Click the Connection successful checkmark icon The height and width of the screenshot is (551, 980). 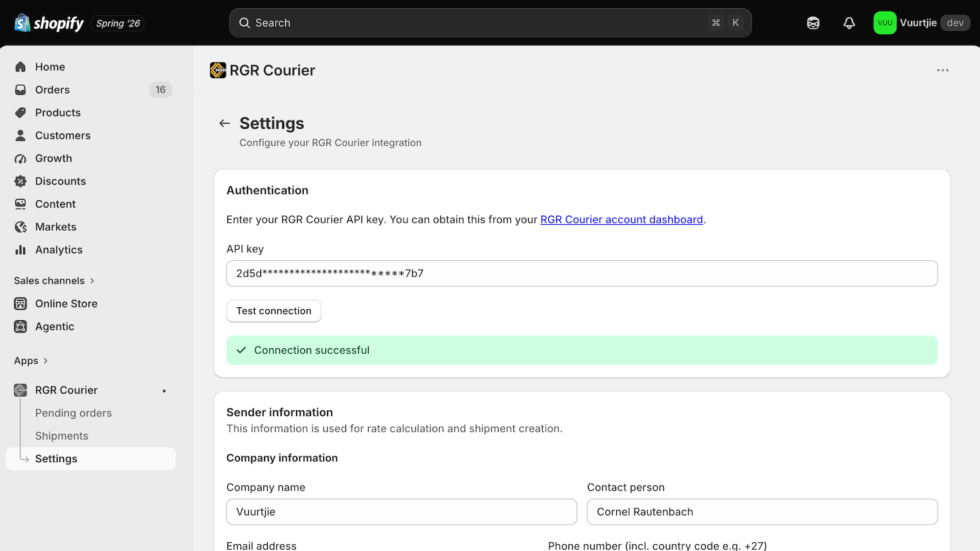click(241, 350)
